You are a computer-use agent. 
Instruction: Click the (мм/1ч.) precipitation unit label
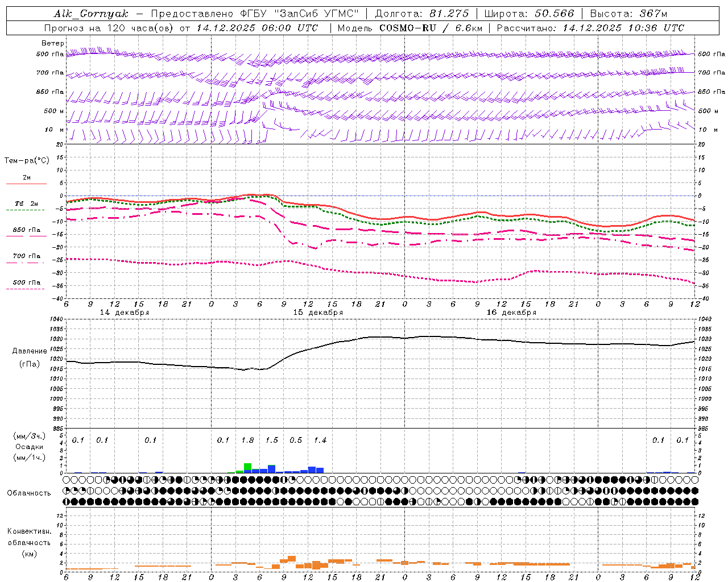tap(30, 457)
